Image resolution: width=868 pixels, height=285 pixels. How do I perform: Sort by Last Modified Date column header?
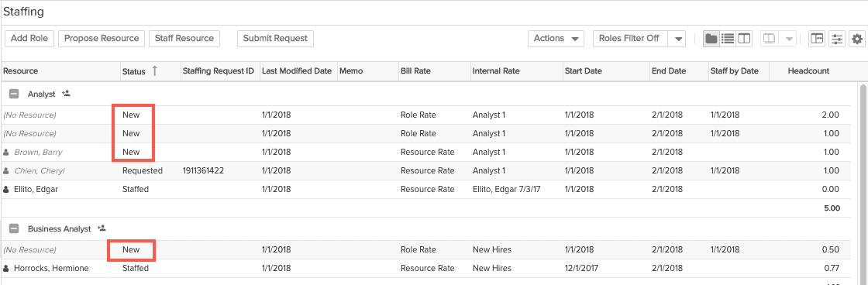click(x=297, y=70)
